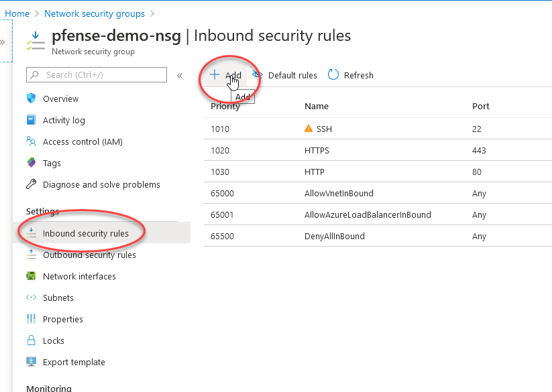
Task: Open Access control (IAM)
Action: [82, 141]
